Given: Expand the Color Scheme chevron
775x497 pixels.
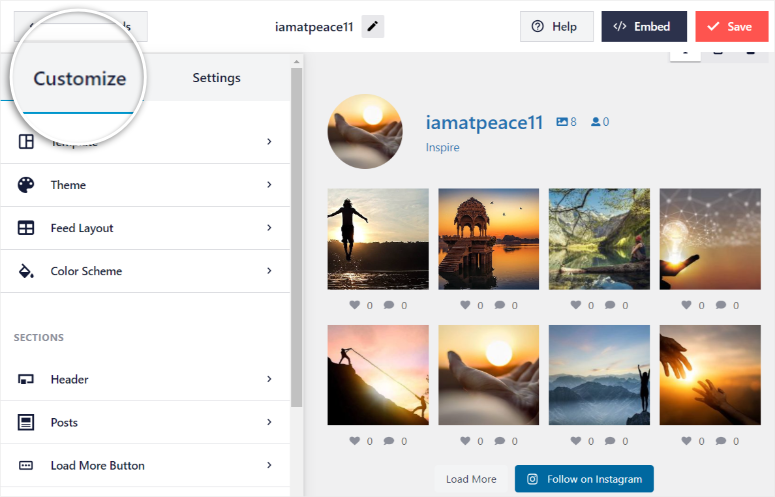Looking at the screenshot, I should point(269,271).
